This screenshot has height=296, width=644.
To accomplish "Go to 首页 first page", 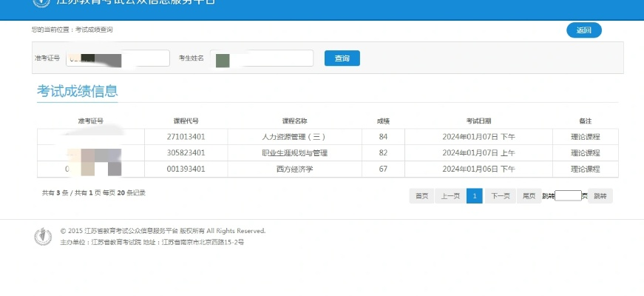I will coord(421,196).
